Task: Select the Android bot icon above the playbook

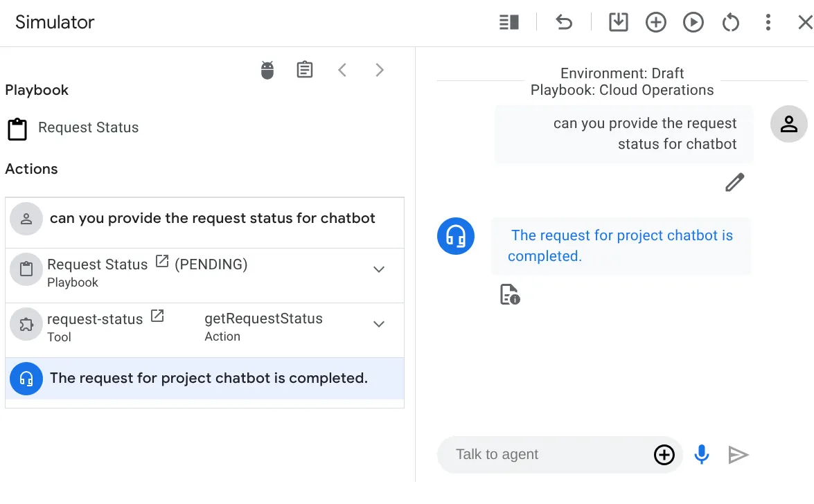Action: pyautogui.click(x=267, y=69)
